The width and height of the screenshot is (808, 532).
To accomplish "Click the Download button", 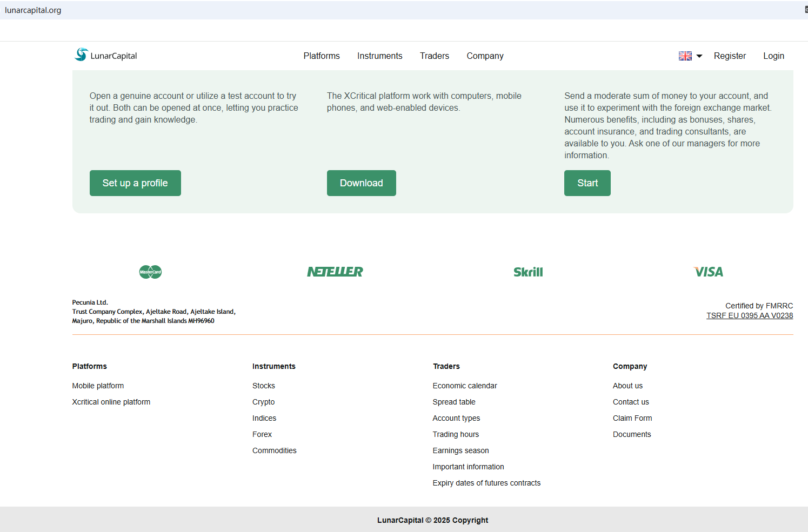I will tap(362, 183).
